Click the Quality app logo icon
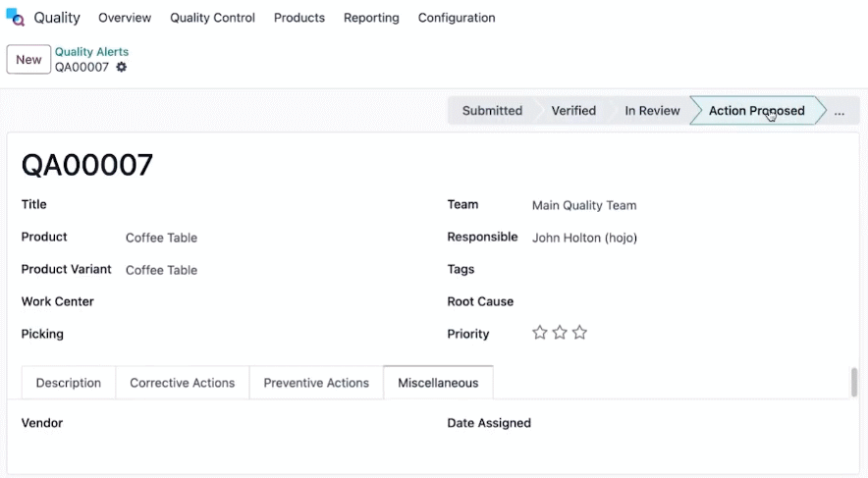 [x=15, y=18]
